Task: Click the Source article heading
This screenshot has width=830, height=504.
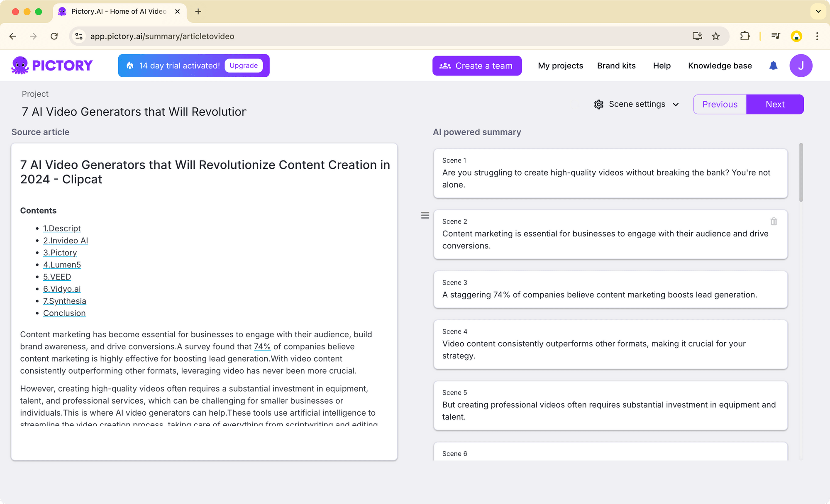Action: tap(40, 132)
